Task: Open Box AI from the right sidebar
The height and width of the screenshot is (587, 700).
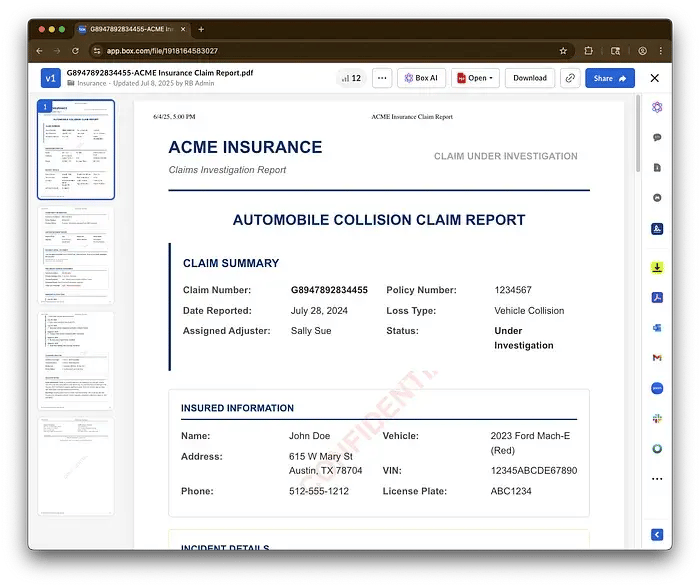Action: [x=657, y=107]
